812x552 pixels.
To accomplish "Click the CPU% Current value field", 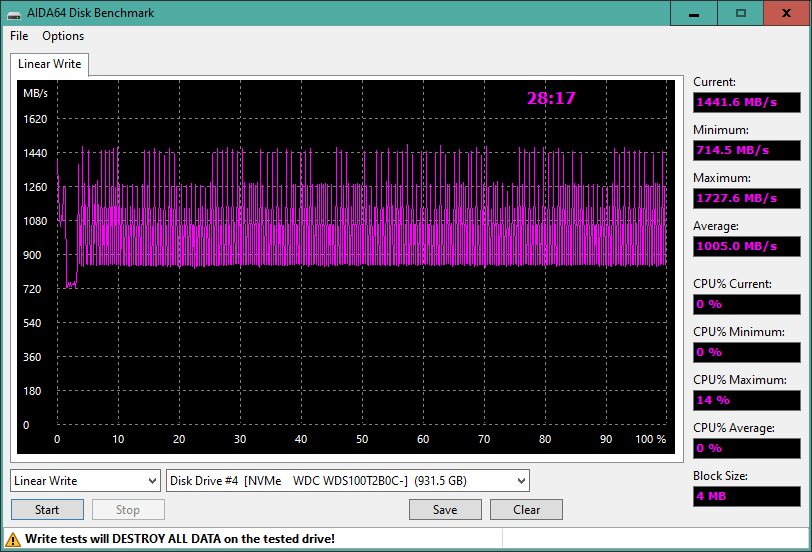I will (x=747, y=304).
